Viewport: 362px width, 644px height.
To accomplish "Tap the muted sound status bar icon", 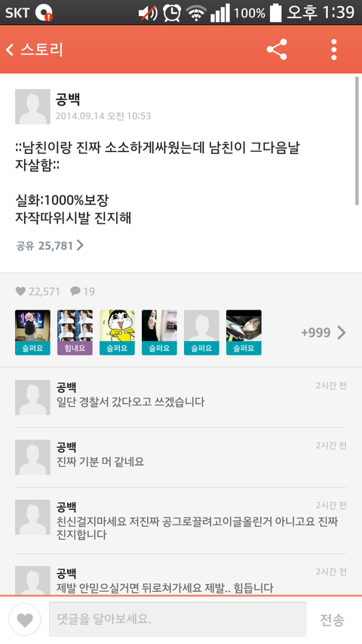I will click(148, 13).
